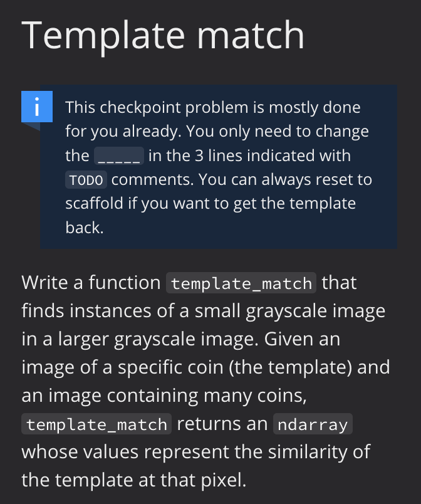The height and width of the screenshot is (504, 421).
Task: Click the "in a larger grayscale image" line
Action: point(140,339)
